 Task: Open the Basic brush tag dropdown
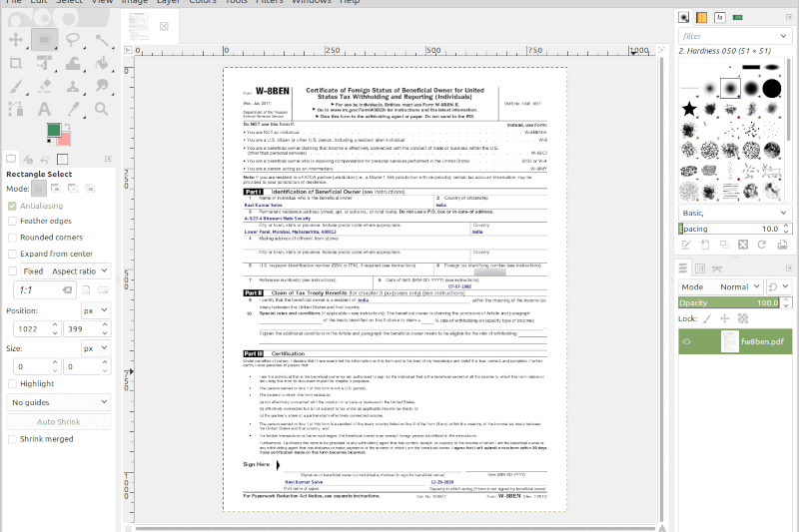(735, 213)
